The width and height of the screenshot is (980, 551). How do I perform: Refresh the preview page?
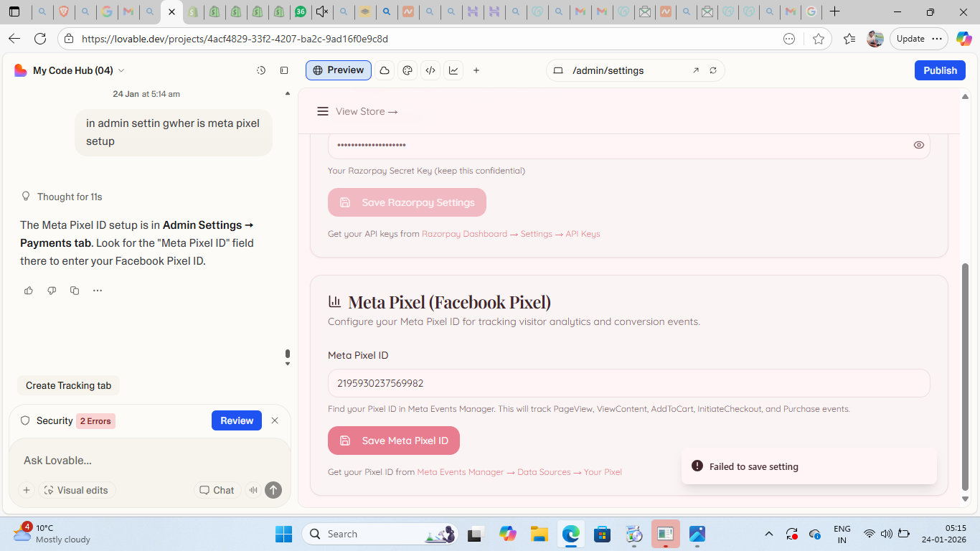(713, 70)
